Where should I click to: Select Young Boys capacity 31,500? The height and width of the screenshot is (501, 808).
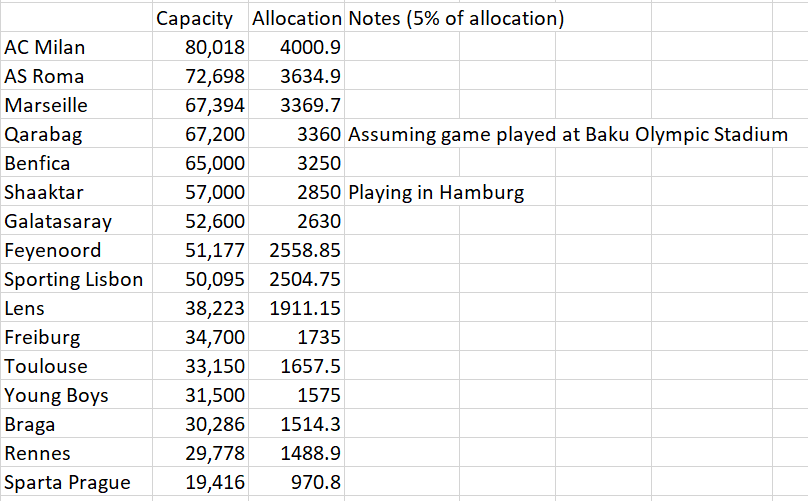click(200, 395)
